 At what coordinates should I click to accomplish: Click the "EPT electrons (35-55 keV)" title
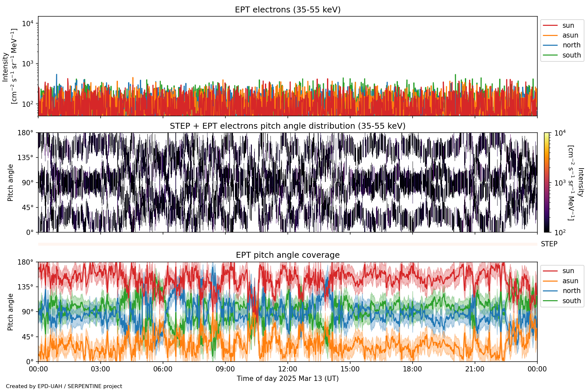[287, 10]
